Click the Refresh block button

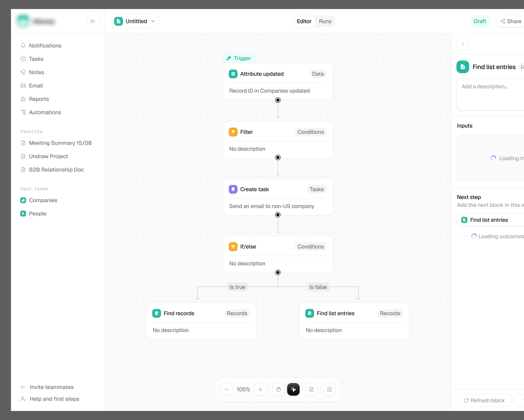click(484, 400)
